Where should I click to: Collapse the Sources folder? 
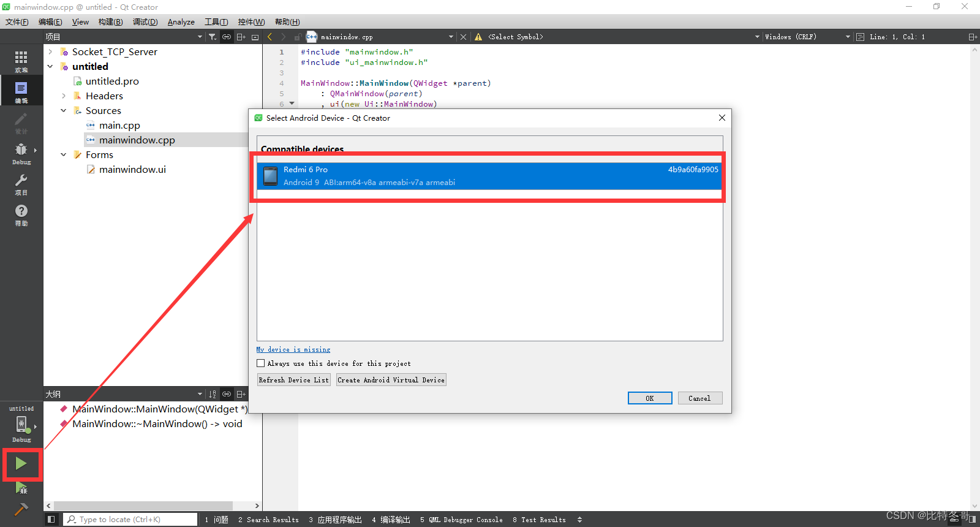coord(64,110)
